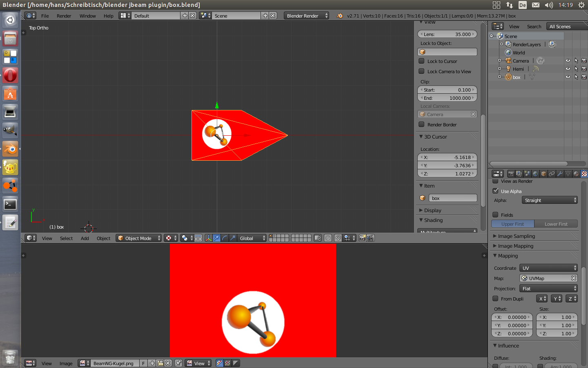Image resolution: width=588 pixels, height=368 pixels.
Task: Expand the Image Mapping panel
Action: click(515, 246)
